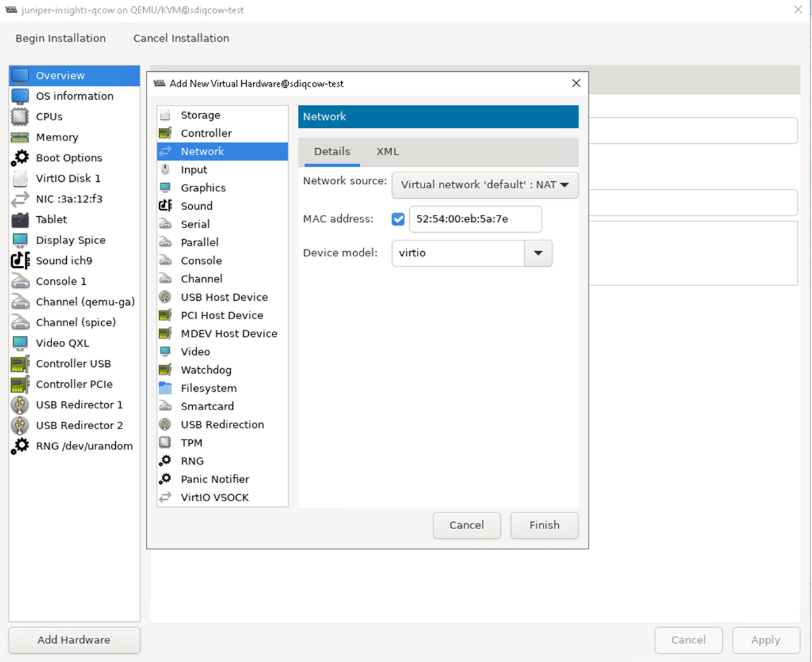The height and width of the screenshot is (662, 812).
Task: Click the Memory icon in sidebar
Action: (20, 137)
